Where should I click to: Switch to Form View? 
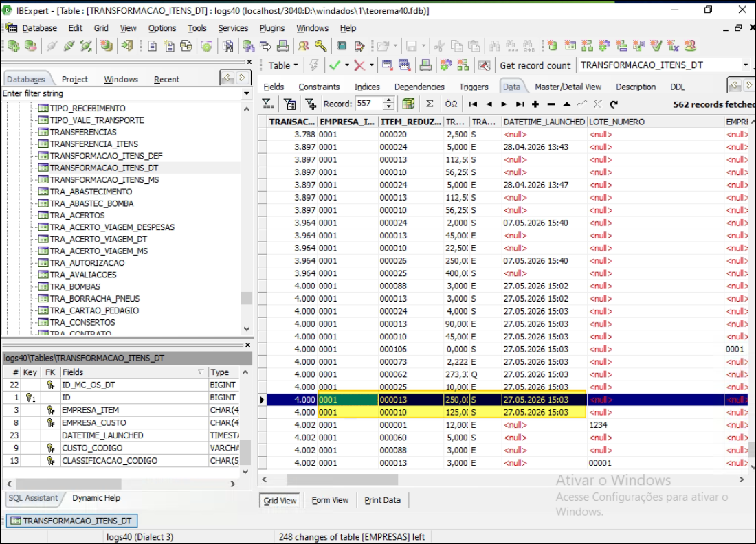(330, 500)
